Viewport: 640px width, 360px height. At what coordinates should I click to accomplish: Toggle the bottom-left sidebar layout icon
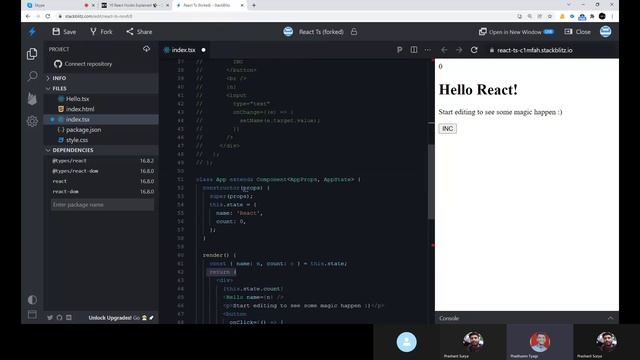32,314
